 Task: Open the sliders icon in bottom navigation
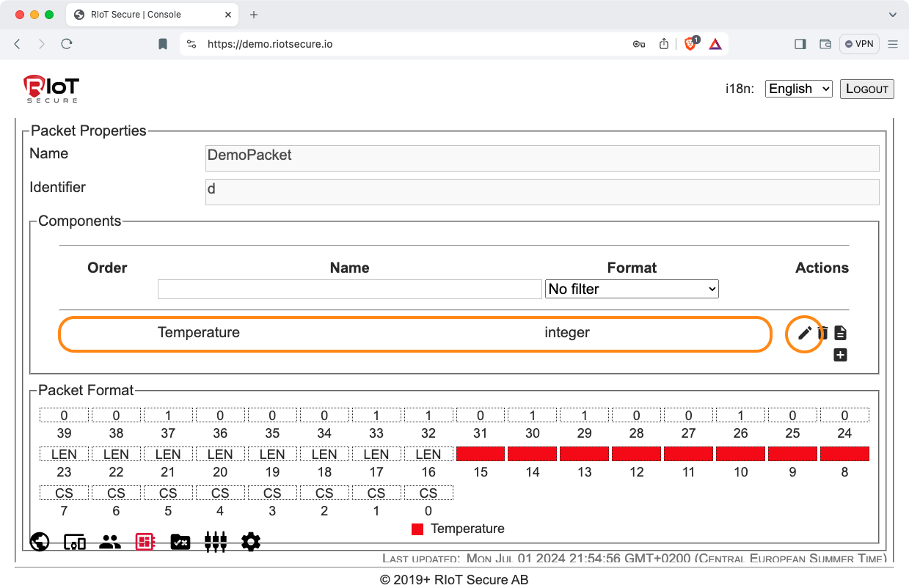click(216, 542)
